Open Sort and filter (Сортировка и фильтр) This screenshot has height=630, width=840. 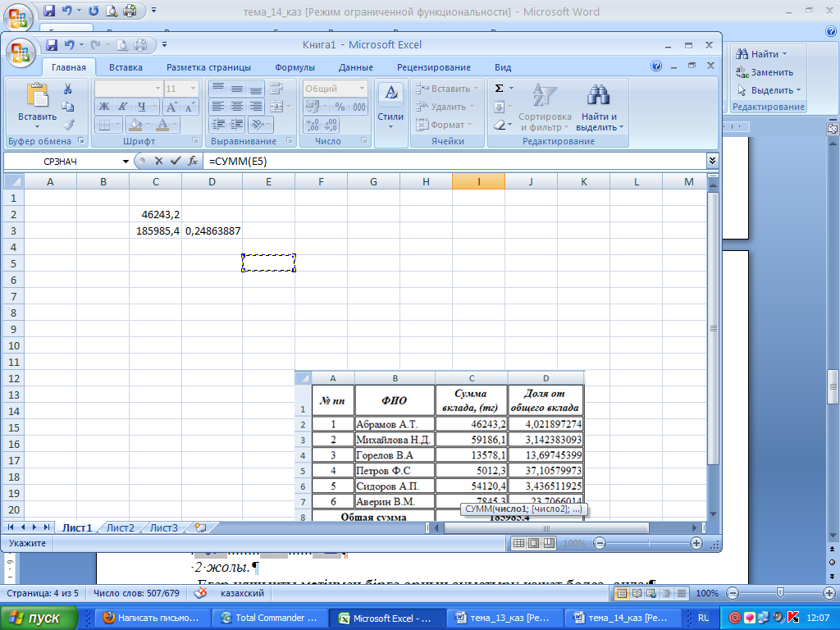coord(545,107)
